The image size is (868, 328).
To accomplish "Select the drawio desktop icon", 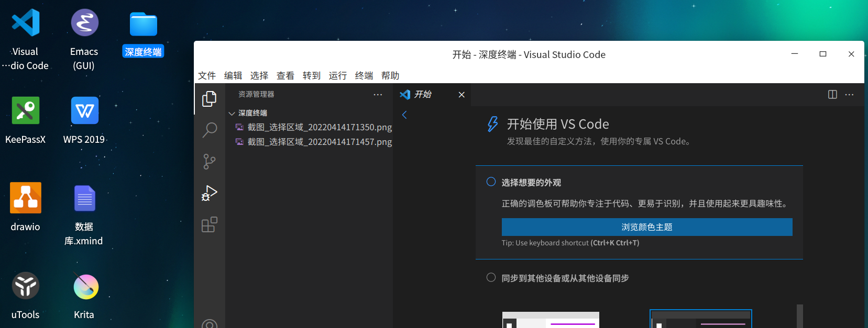I will (26, 198).
